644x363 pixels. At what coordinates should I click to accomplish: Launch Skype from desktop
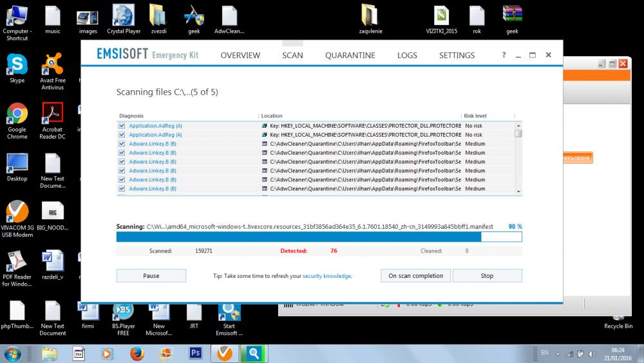[x=17, y=68]
